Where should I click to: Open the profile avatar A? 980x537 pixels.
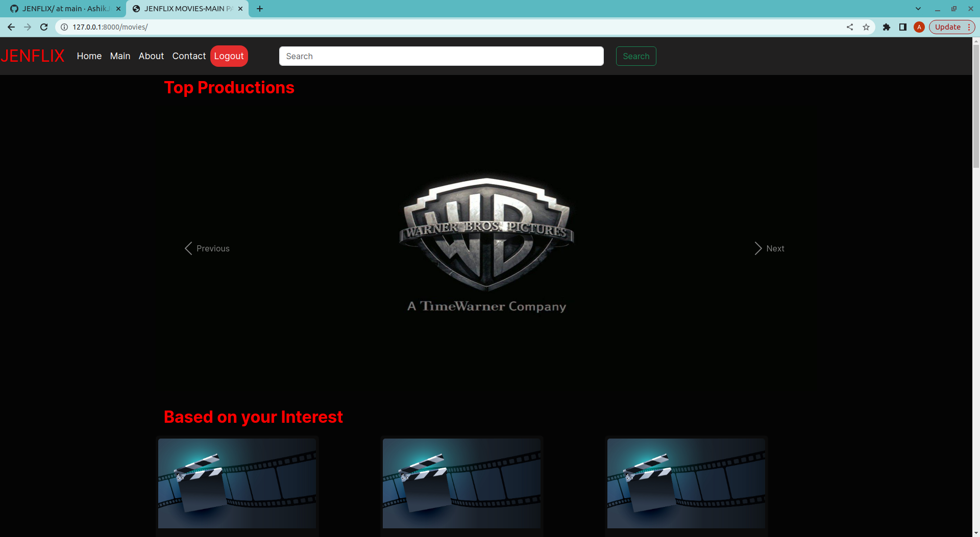919,27
